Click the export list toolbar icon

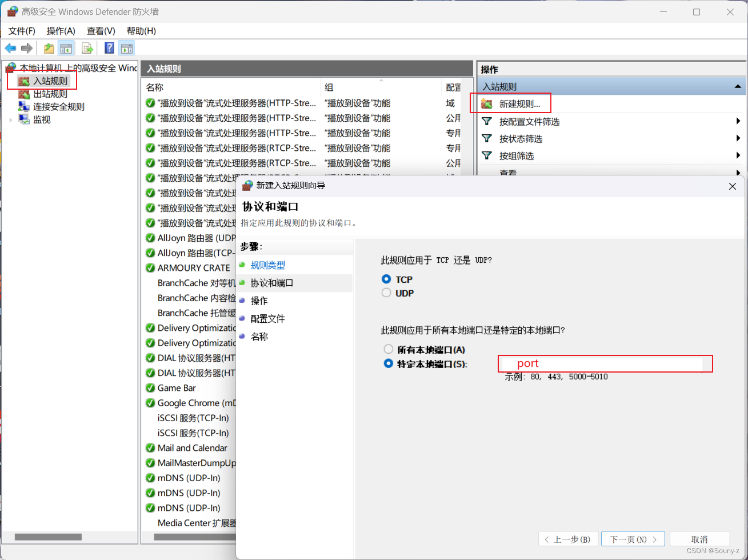[87, 48]
